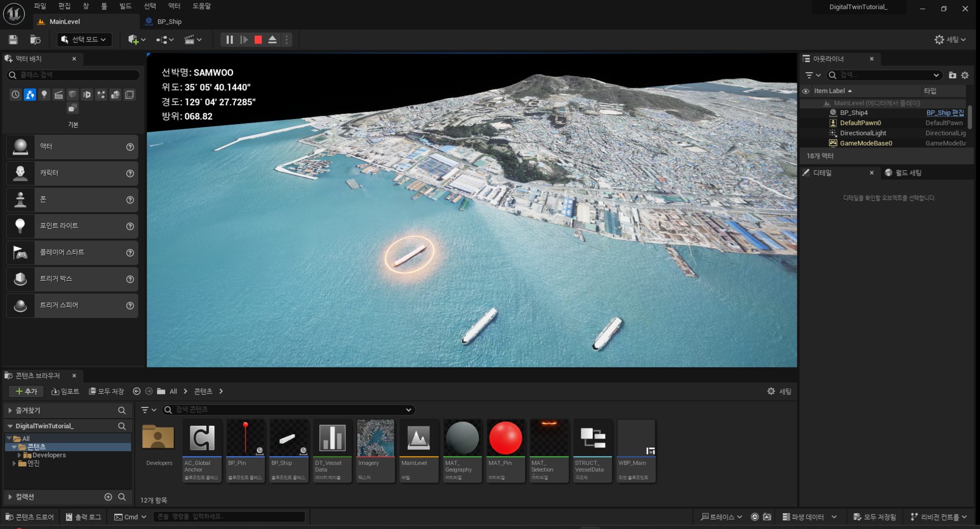Click the console command input field
Viewport: 980px width, 529px height.
click(229, 517)
